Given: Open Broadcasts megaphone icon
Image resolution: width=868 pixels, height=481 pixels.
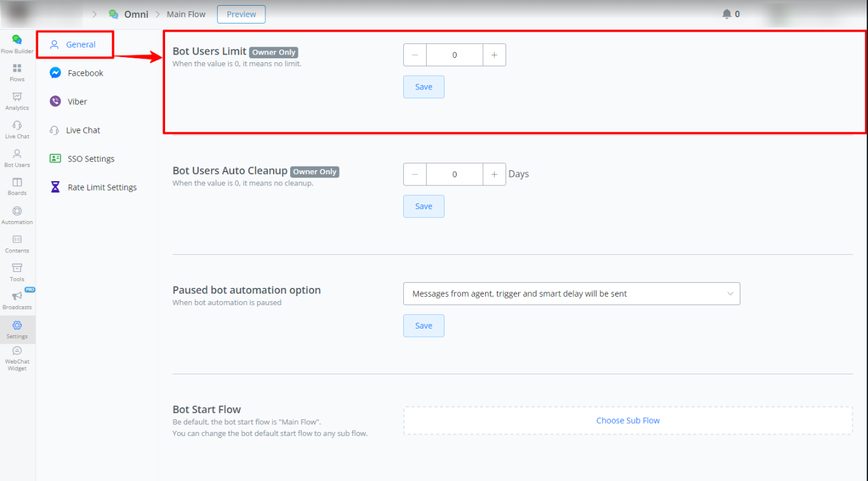Looking at the screenshot, I should pyautogui.click(x=17, y=300).
